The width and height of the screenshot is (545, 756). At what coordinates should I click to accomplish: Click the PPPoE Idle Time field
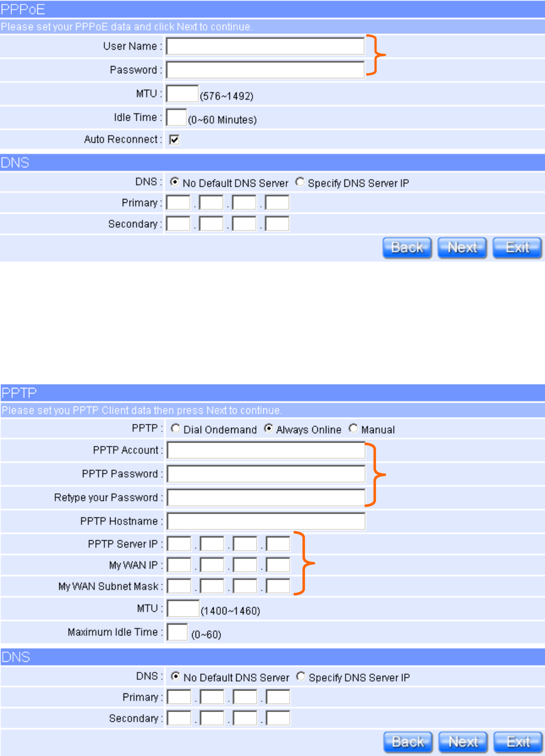(x=176, y=117)
